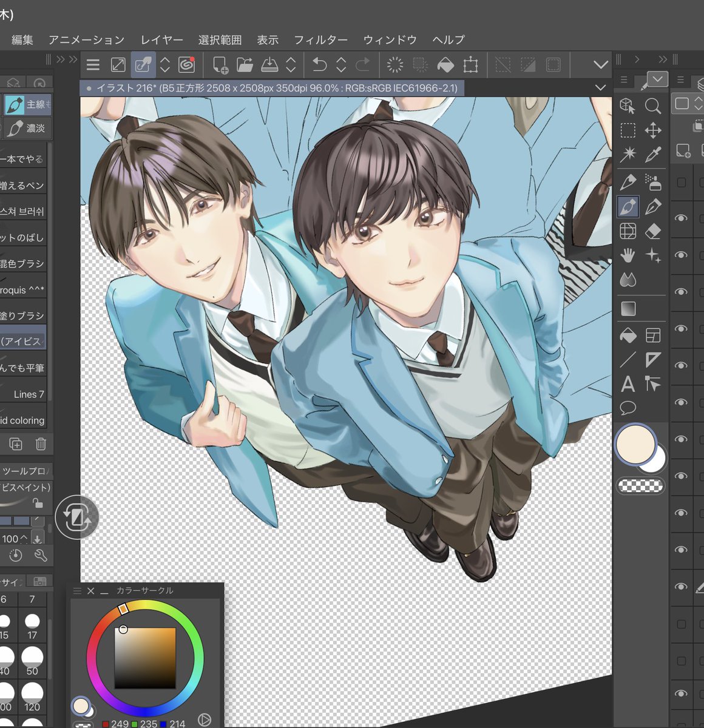Toggle the touch gesture drawing mode button
Screen dimensions: 704x728
point(143,64)
